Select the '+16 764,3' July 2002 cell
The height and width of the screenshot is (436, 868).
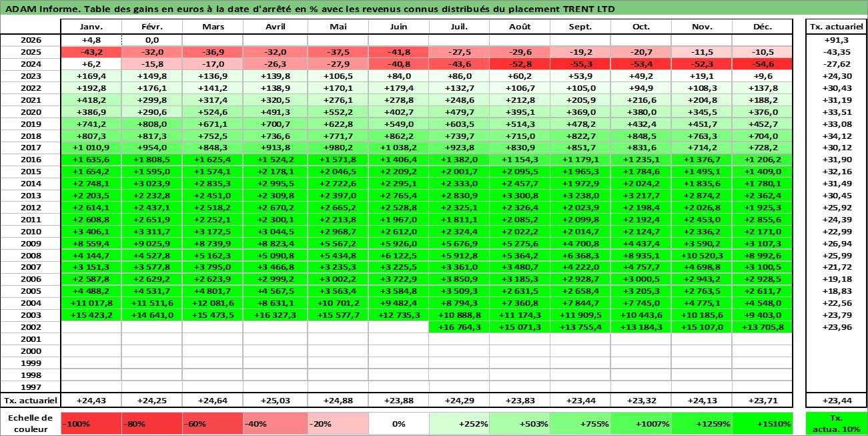[459, 327]
